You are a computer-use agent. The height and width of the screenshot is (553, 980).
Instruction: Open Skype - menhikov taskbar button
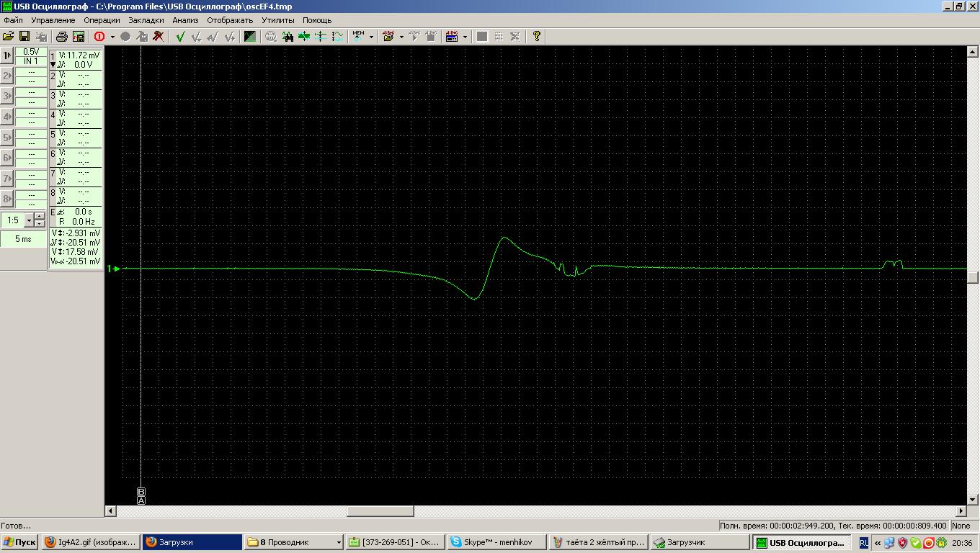pos(496,542)
